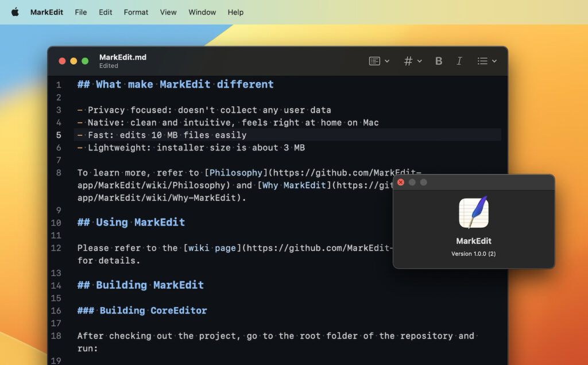
Task: Open the table of contents icon
Action: (374, 61)
